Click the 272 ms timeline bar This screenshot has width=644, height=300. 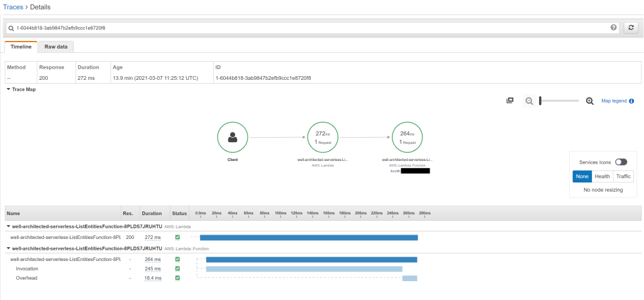click(309, 238)
